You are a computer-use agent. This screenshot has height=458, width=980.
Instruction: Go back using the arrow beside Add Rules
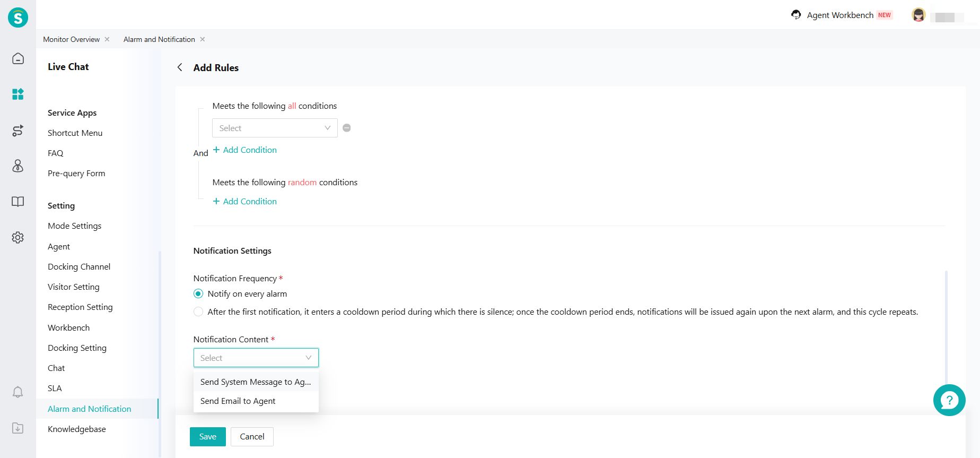tap(180, 67)
